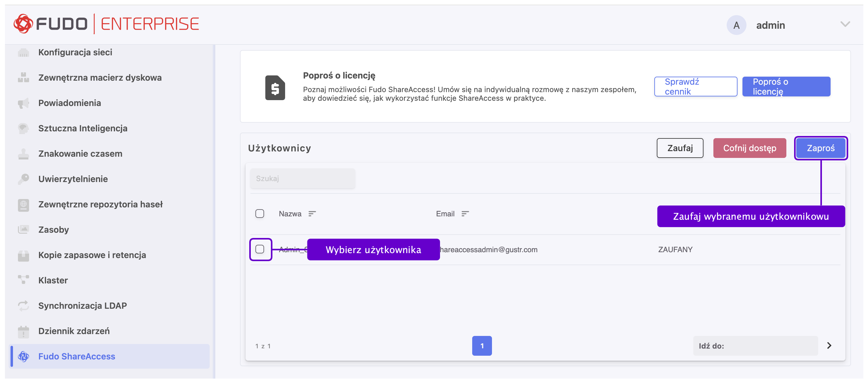Click the Sztuczna Inteligencja brain icon

(23, 128)
